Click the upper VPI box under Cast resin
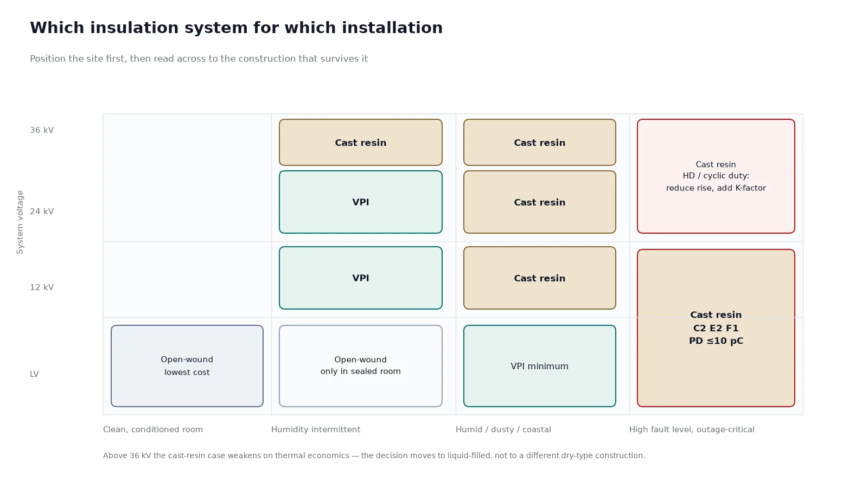868x488 pixels. pos(361,202)
